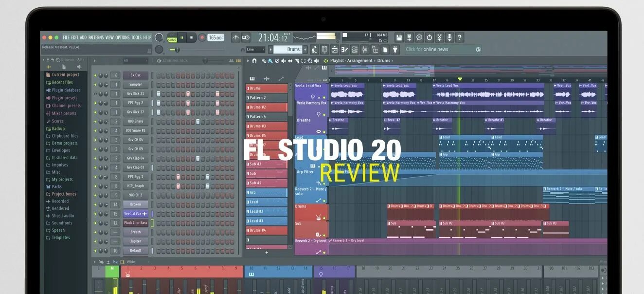The image size is (644, 294).
Task: Toggle the mute LED for Sampler channel
Action: tap(95, 85)
